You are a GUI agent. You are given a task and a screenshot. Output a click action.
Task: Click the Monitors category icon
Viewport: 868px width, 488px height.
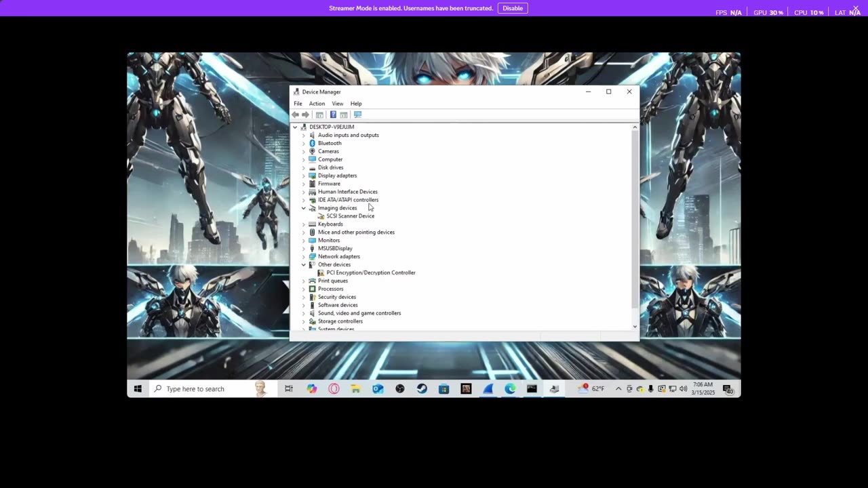pos(312,240)
